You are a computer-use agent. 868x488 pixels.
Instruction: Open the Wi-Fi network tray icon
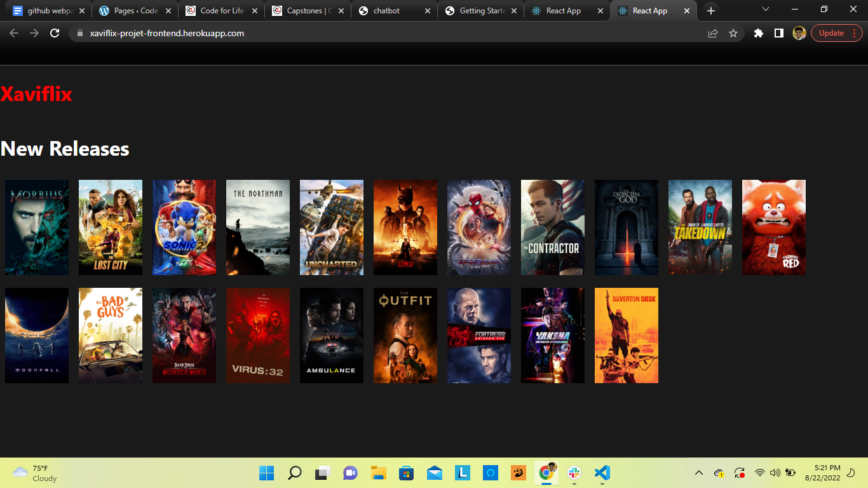tap(760, 473)
